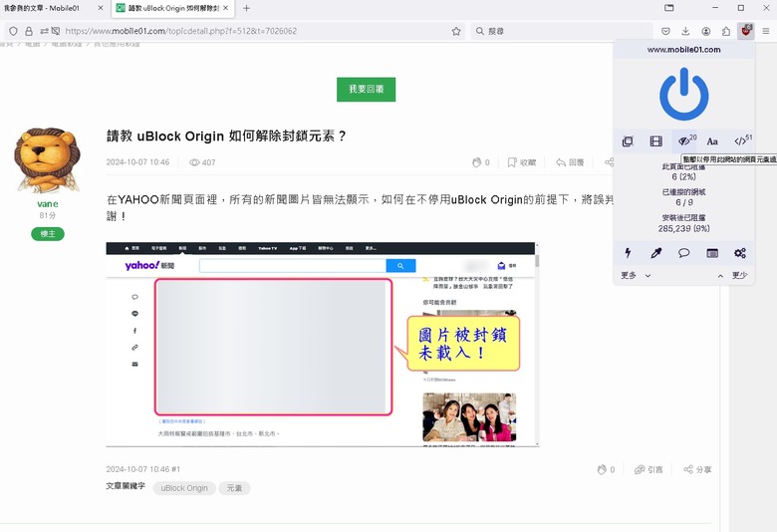Open the uBlock logger icon
The width and height of the screenshot is (777, 532).
[x=712, y=253]
